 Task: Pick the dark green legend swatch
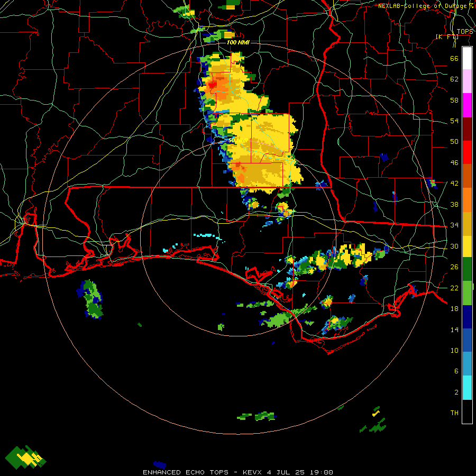pyautogui.click(x=467, y=269)
